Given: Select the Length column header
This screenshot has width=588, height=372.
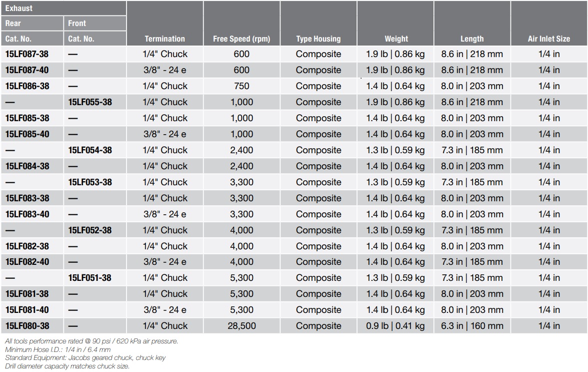Looking at the screenshot, I should (472, 39).
